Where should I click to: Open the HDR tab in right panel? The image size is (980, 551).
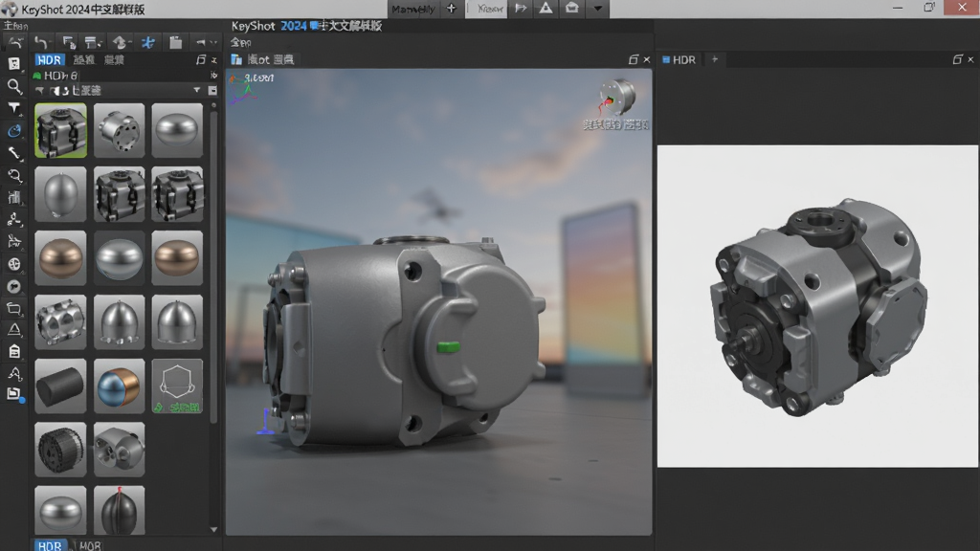point(679,60)
